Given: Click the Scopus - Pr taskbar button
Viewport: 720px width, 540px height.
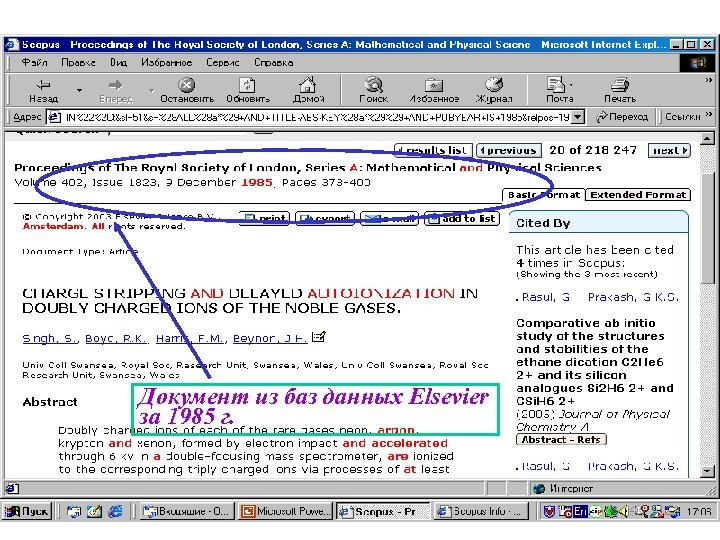Looking at the screenshot, I should [x=383, y=512].
